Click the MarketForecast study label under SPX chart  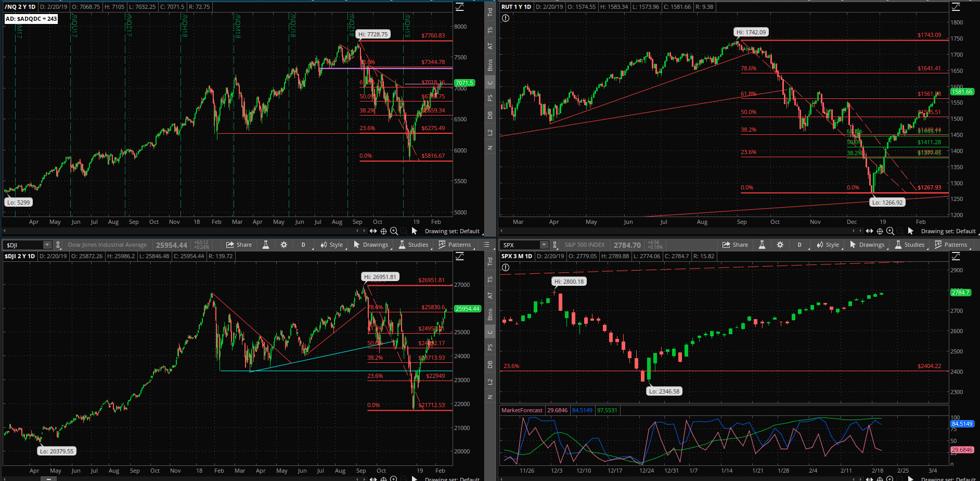tap(522, 410)
